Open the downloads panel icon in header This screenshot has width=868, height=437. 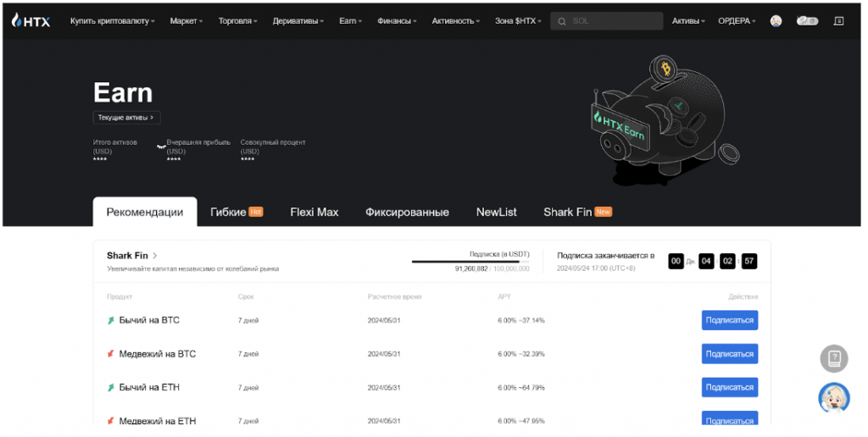[x=838, y=21]
